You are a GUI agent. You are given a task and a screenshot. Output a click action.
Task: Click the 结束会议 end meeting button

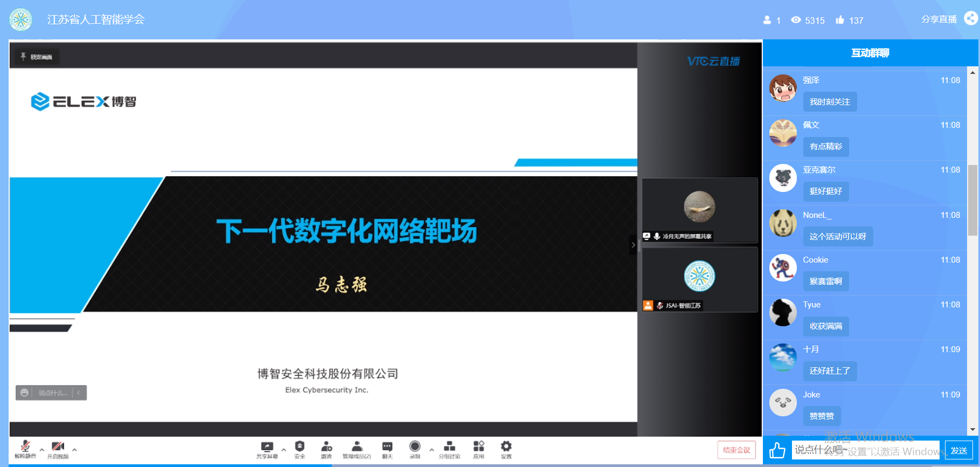point(736,450)
